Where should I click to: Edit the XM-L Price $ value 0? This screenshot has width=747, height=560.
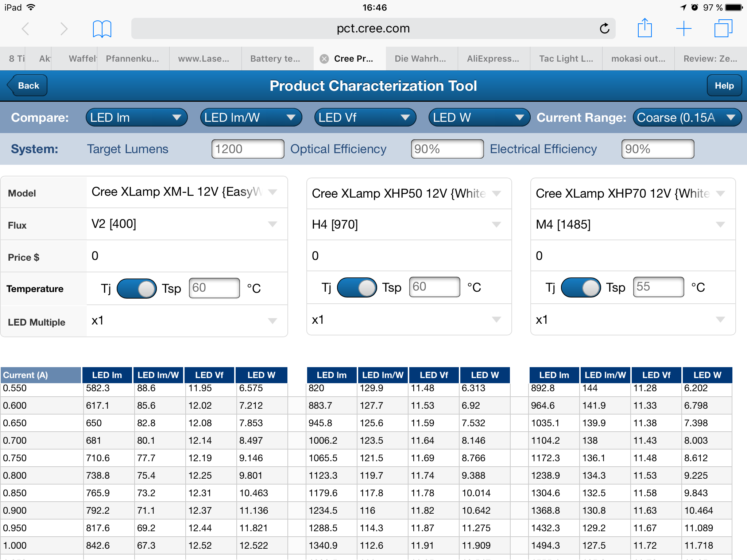[187, 256]
